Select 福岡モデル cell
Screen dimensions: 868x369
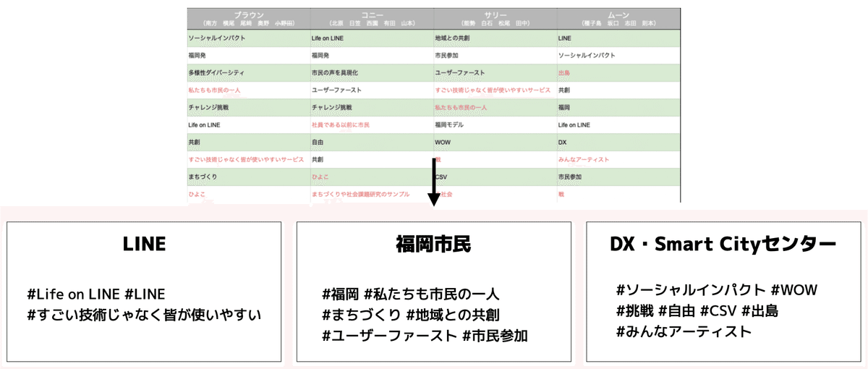coord(495,124)
